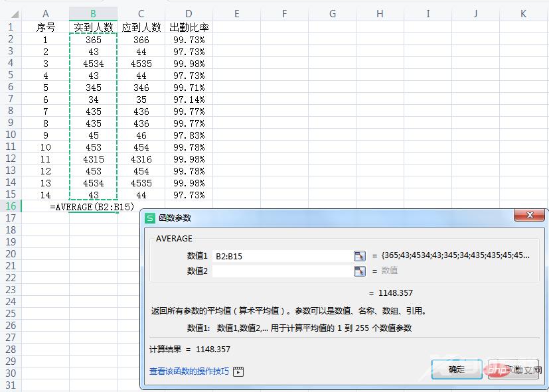This screenshot has width=549, height=392.
Task: Select the cell showing 97.14%
Action: [189, 99]
